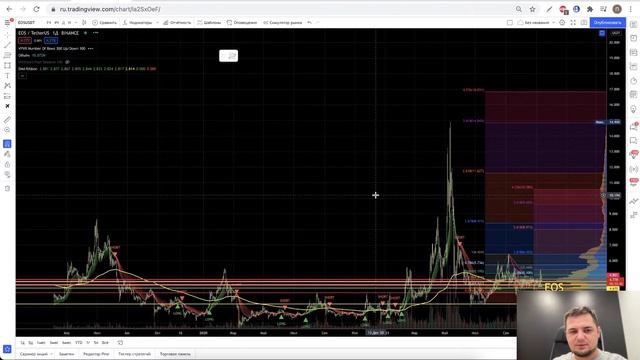640x360 pixels.
Task: Bookmark this page star icon in Chrome
Action: (x=532, y=9)
